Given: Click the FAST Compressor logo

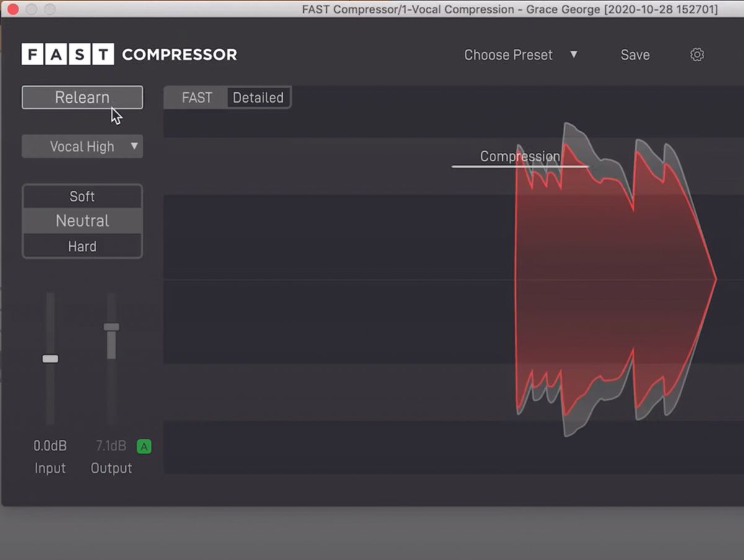Looking at the screenshot, I should 129,55.
